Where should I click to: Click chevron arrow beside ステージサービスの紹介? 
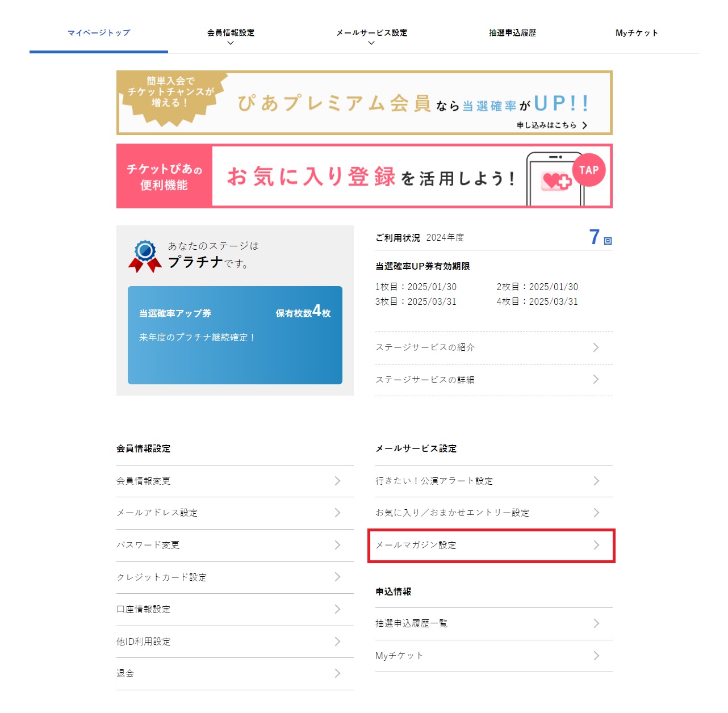pyautogui.click(x=596, y=347)
